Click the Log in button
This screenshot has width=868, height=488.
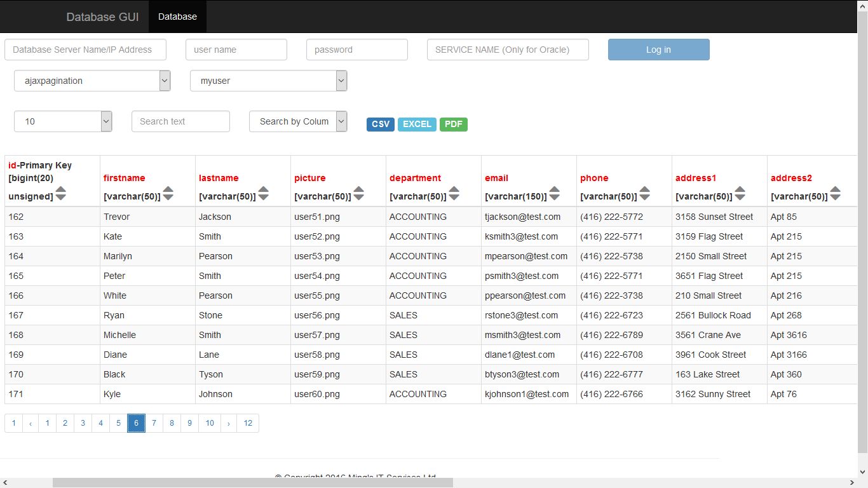point(658,50)
